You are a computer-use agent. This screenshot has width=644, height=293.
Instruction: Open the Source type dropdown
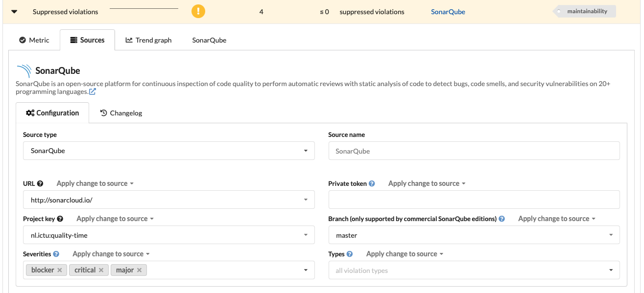tap(169, 151)
